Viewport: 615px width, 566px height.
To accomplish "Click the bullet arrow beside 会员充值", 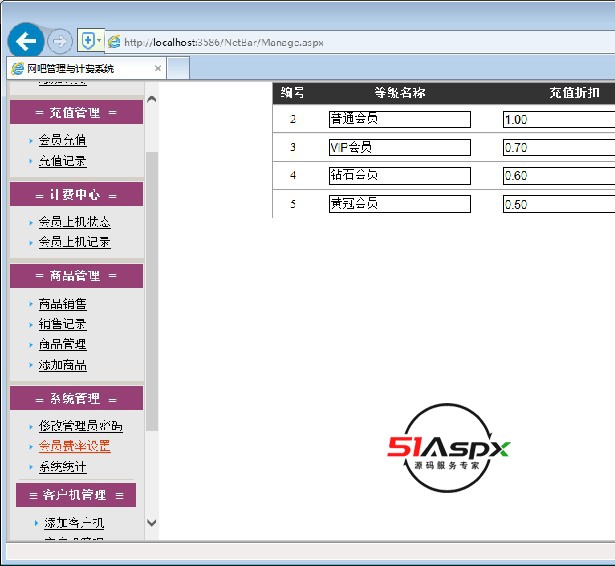I will click(x=31, y=140).
